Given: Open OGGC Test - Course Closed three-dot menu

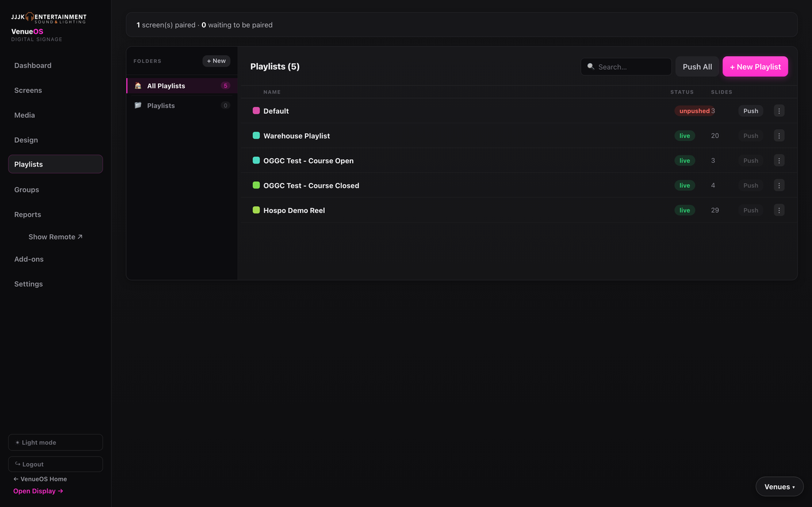Looking at the screenshot, I should 779,185.
